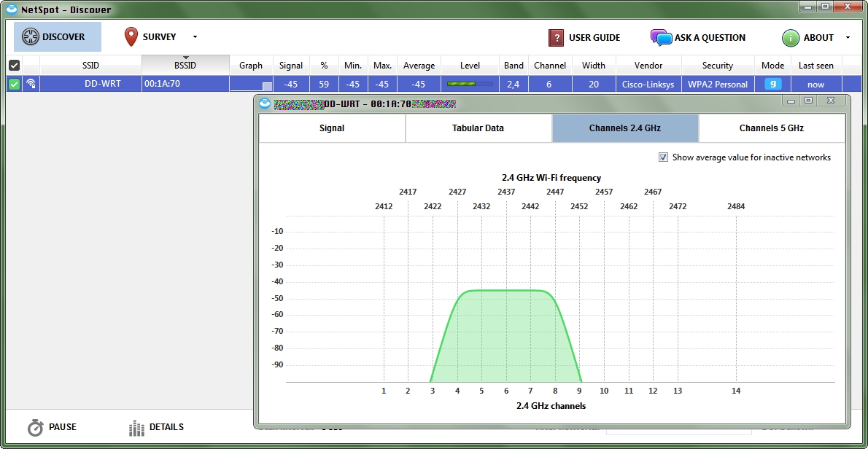
Task: Click the signal Level bar in DD-WRT row
Action: pos(470,84)
